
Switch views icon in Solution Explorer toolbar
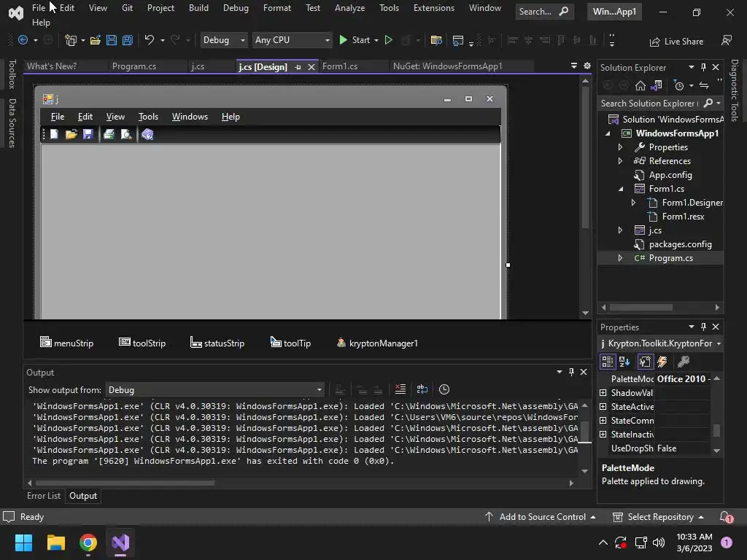(657, 86)
